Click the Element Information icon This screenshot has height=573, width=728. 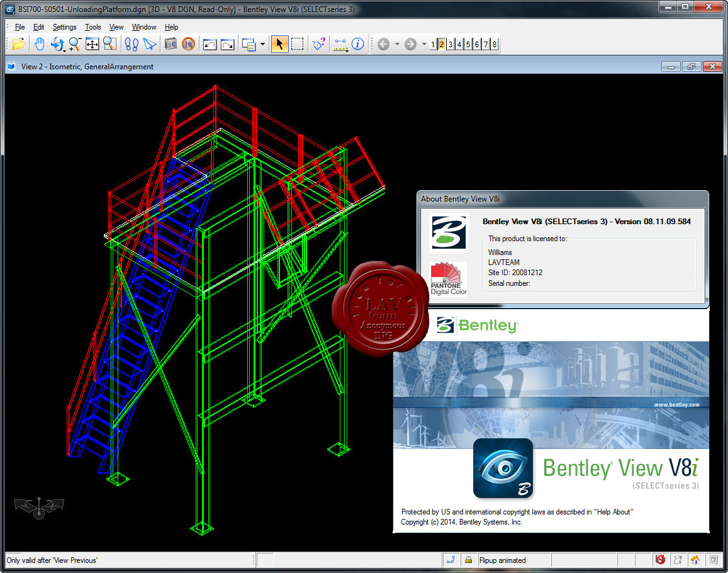click(357, 44)
